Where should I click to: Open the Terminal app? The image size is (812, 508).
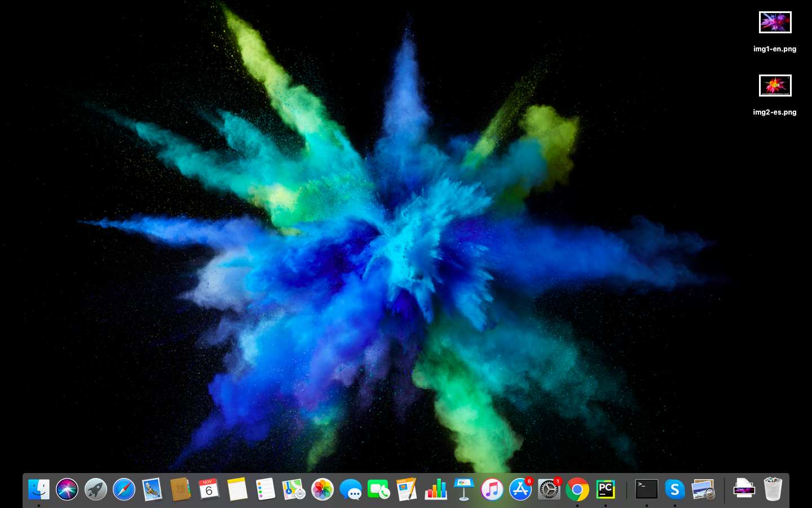pos(647,489)
